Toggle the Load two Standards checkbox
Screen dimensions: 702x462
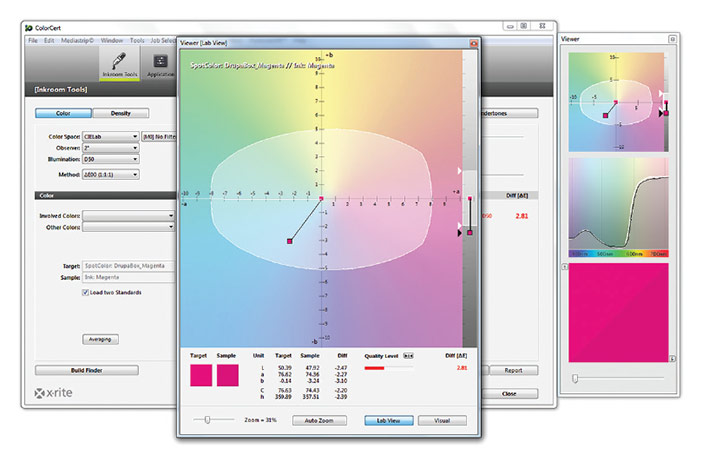85,292
